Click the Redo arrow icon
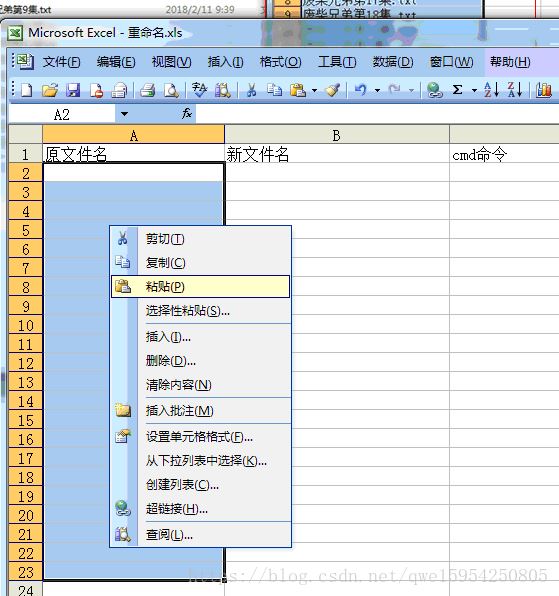The height and width of the screenshot is (596, 559). coord(395,90)
